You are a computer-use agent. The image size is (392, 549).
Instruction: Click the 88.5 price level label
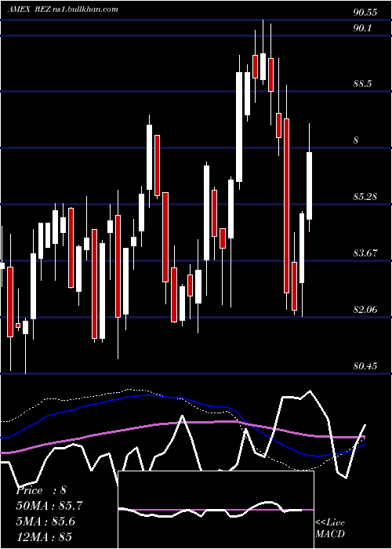[x=362, y=84]
